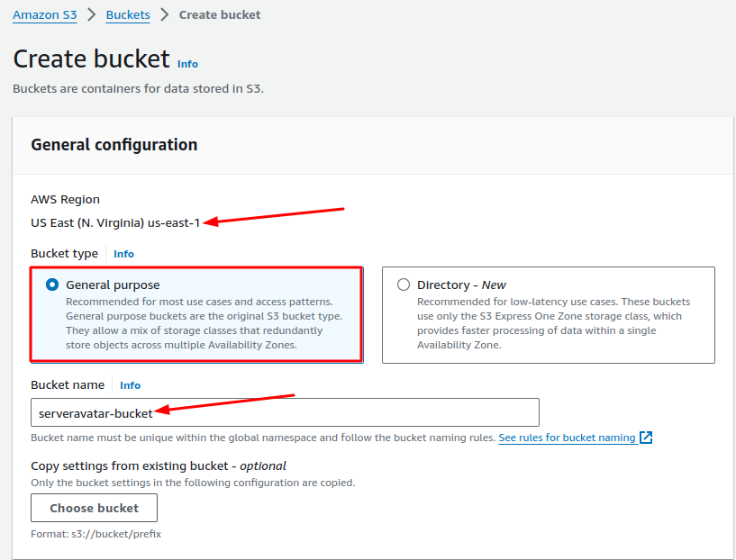The height and width of the screenshot is (560, 736).
Task: Click the US East (N. Virginia) us-east-1 region text
Action: click(115, 221)
